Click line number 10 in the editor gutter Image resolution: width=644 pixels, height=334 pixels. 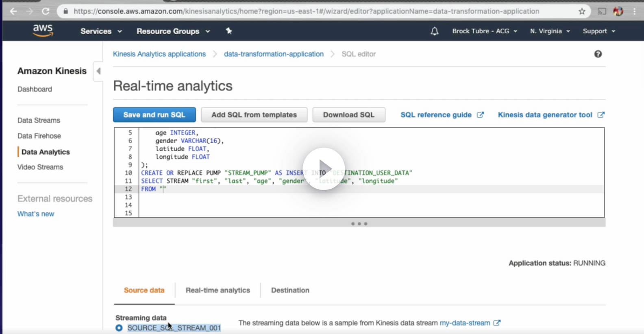tap(128, 173)
